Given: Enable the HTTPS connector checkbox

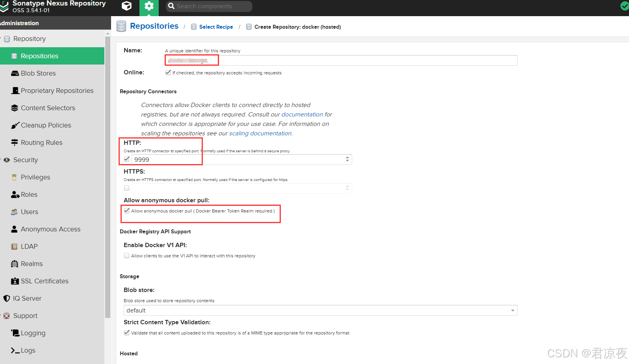Looking at the screenshot, I should (x=126, y=188).
